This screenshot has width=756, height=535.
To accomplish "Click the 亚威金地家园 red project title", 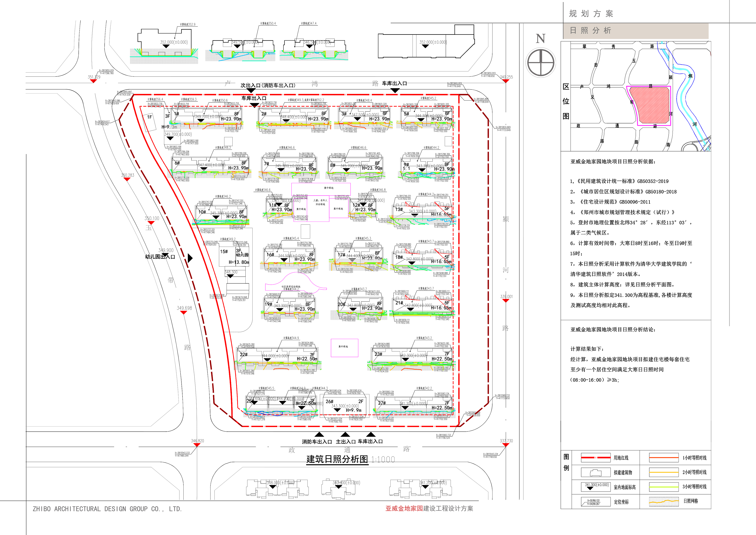I will point(404,508).
